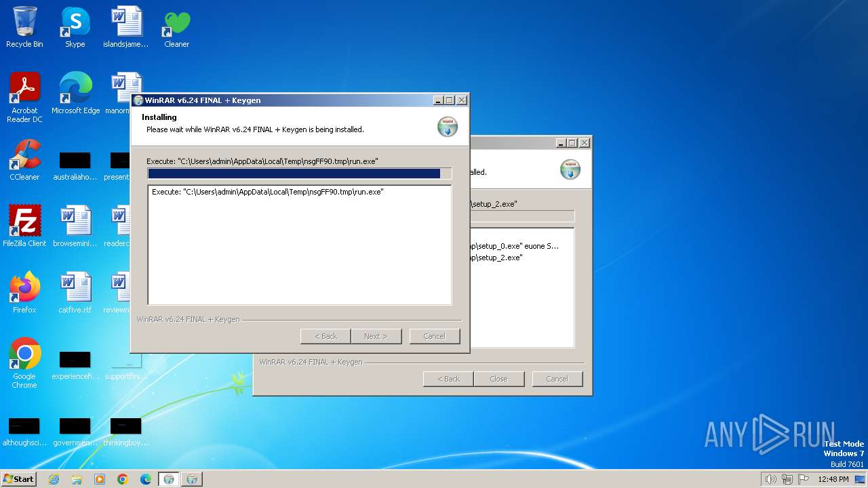Open FileZilla Client desktop shortcut
This screenshot has height=488, width=868.
pyautogui.click(x=24, y=226)
